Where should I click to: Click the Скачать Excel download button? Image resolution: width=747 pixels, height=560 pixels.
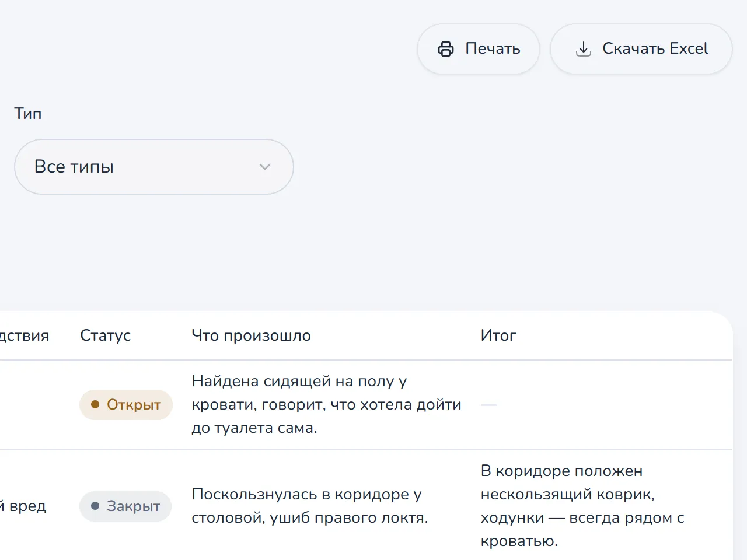pos(641,49)
